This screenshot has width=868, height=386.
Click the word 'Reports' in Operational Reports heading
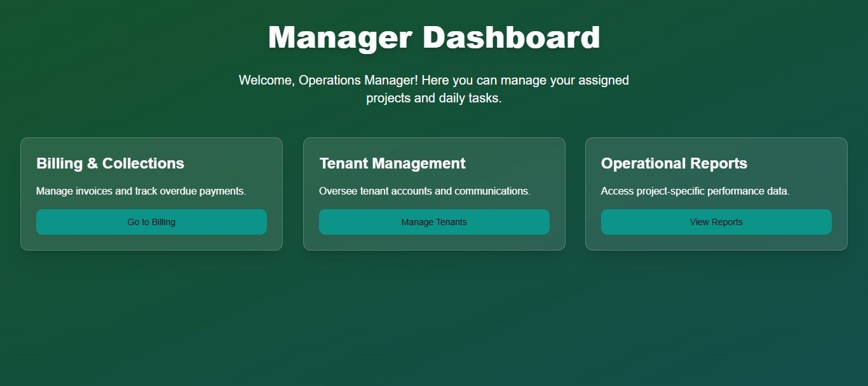(x=721, y=163)
